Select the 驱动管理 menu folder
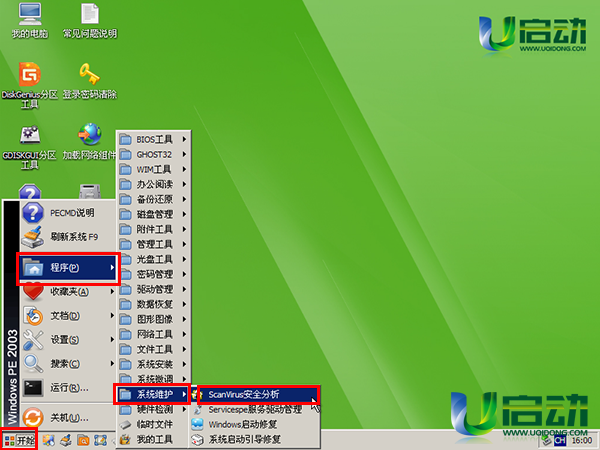 pyautogui.click(x=153, y=289)
